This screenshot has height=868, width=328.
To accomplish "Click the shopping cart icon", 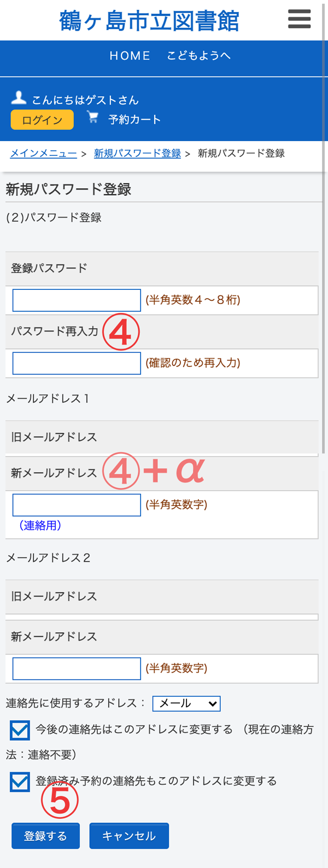I will 93,118.
